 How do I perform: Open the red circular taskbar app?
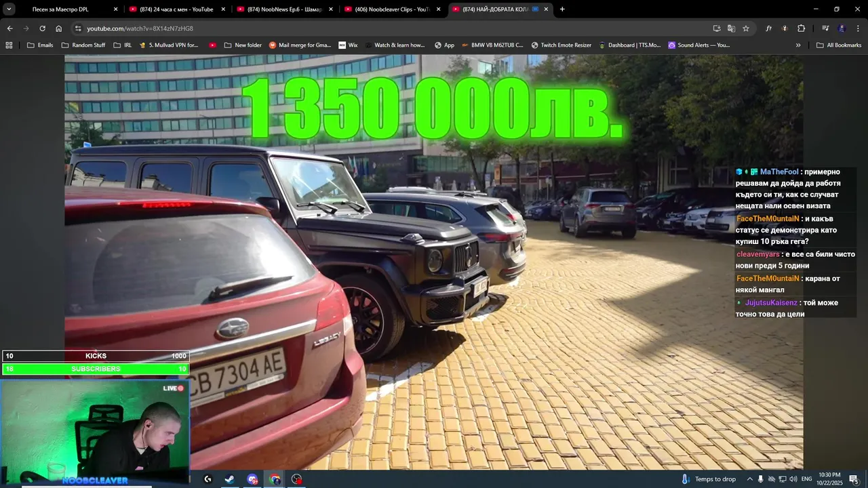tap(296, 479)
